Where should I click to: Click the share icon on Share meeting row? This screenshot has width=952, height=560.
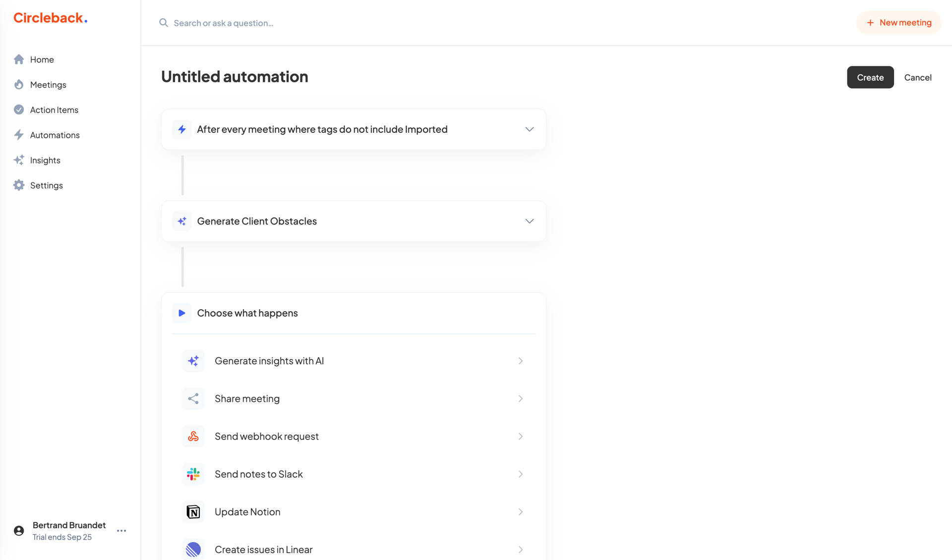(x=193, y=398)
